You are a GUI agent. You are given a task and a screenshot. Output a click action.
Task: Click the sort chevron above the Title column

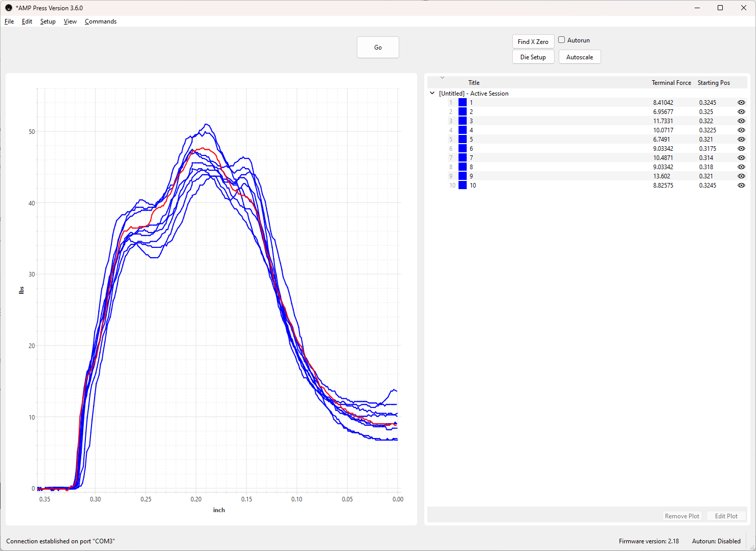click(443, 78)
